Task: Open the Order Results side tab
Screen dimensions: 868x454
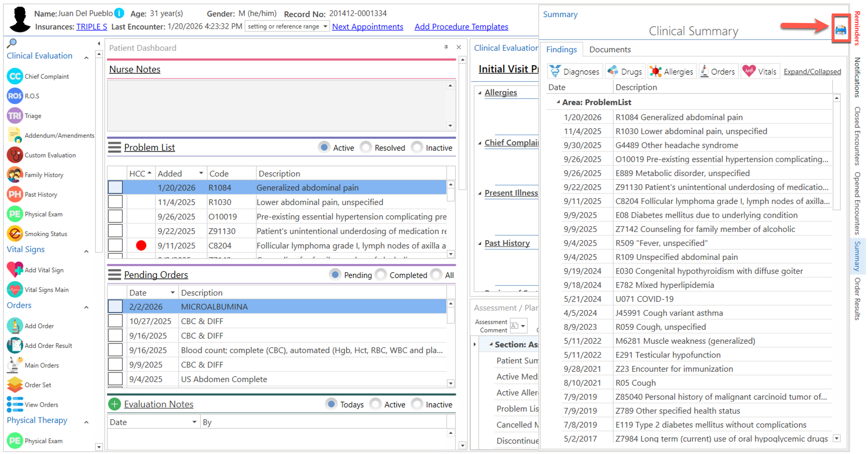Action: pyautogui.click(x=857, y=298)
